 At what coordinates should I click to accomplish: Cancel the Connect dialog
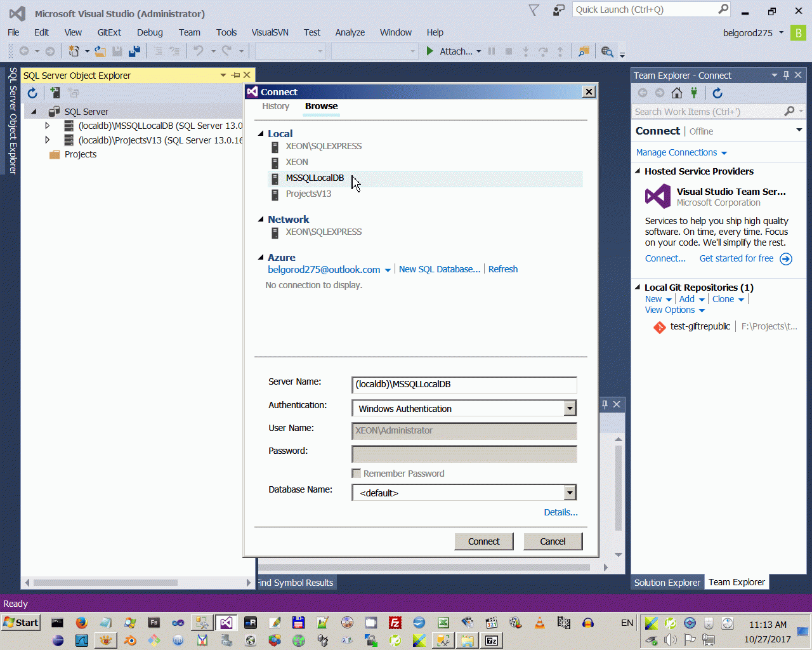click(x=553, y=541)
